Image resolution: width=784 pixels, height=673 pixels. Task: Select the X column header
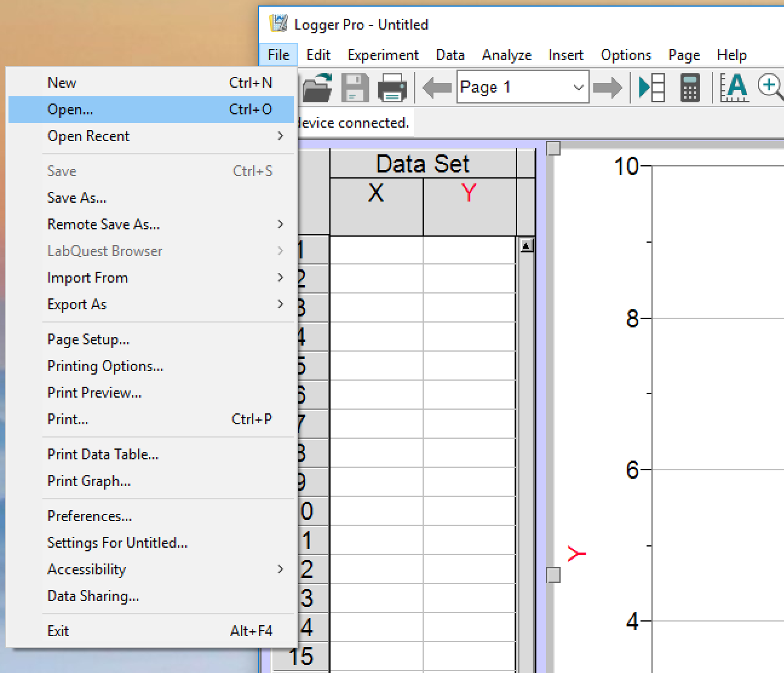click(377, 206)
